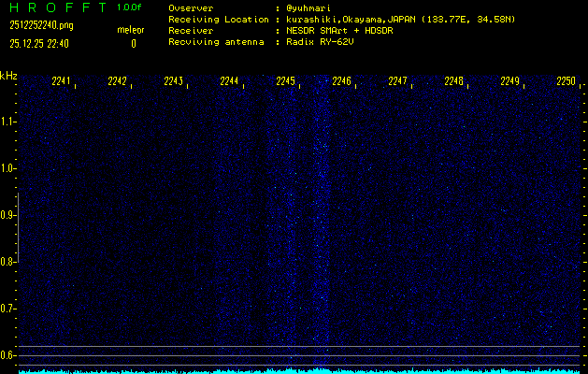Click the 2249 time marker
This screenshot has height=374, width=588.
(510, 81)
